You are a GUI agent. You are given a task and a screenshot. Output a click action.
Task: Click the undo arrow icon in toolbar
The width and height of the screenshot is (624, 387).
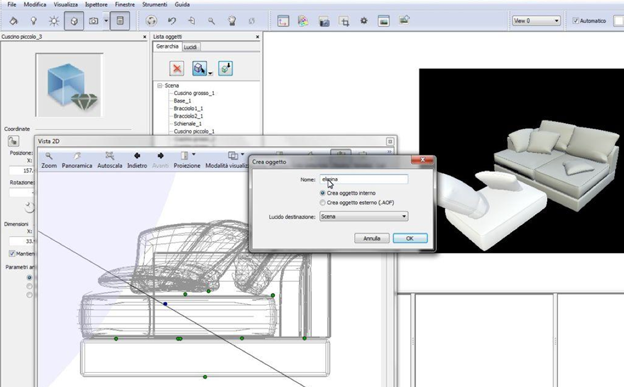pyautogui.click(x=172, y=21)
